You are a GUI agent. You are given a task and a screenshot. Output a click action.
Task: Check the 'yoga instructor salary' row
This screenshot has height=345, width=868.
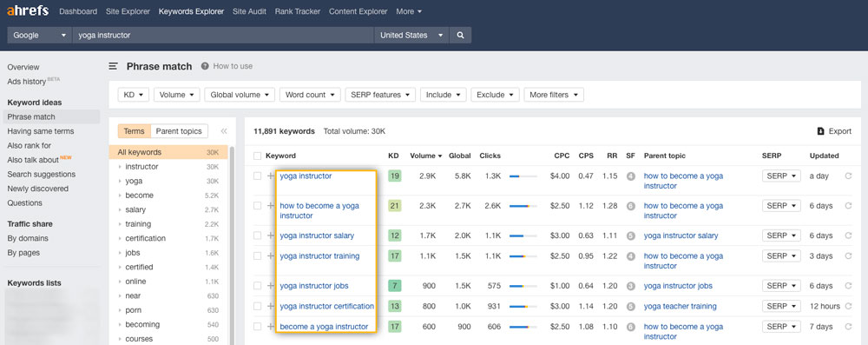(257, 236)
